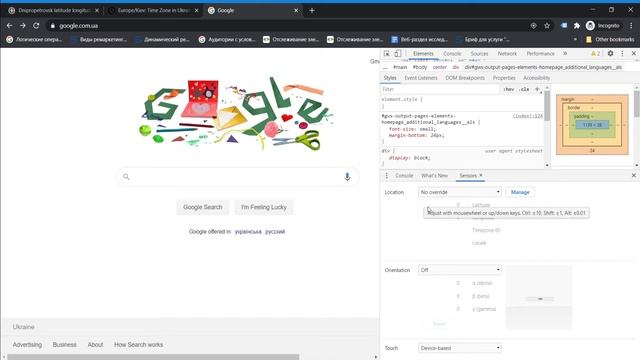Image resolution: width=640 pixels, height=360 pixels.
Task: Go forward with the browser forward arrow
Action: [x=23, y=25]
